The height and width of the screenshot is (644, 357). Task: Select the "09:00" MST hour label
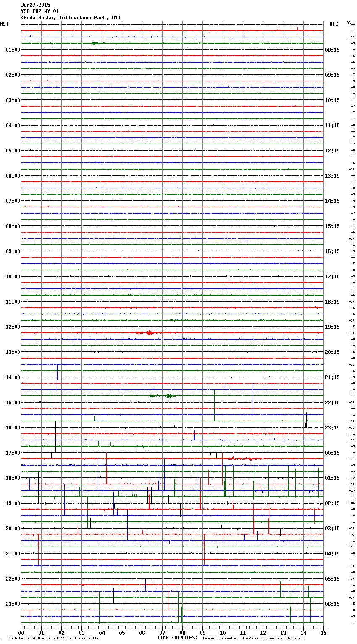13,251
